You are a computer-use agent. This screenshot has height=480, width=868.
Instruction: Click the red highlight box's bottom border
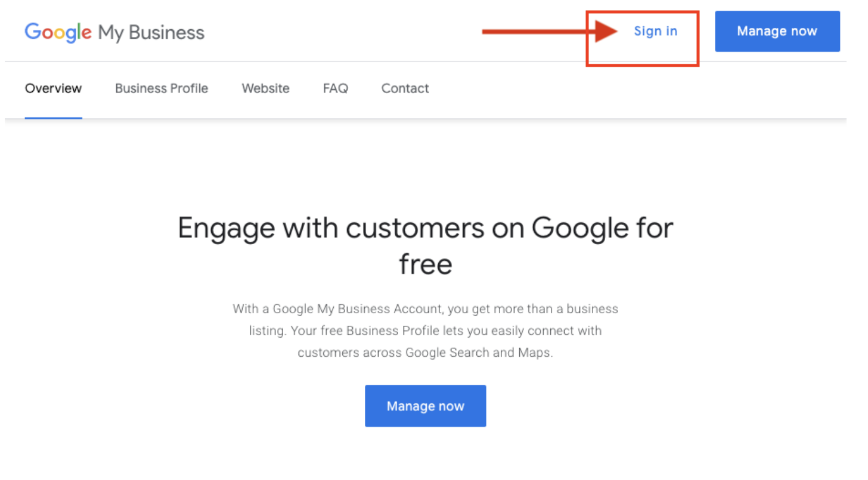(x=642, y=66)
